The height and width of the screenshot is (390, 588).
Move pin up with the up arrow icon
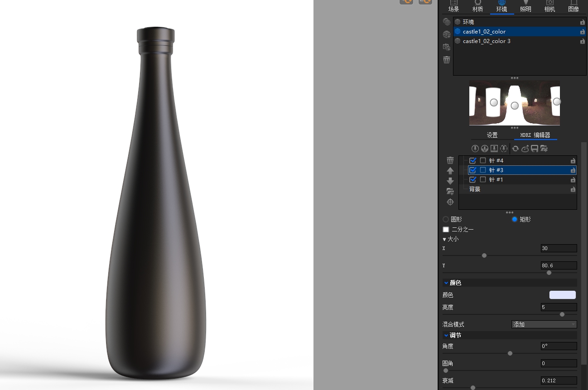pyautogui.click(x=450, y=171)
